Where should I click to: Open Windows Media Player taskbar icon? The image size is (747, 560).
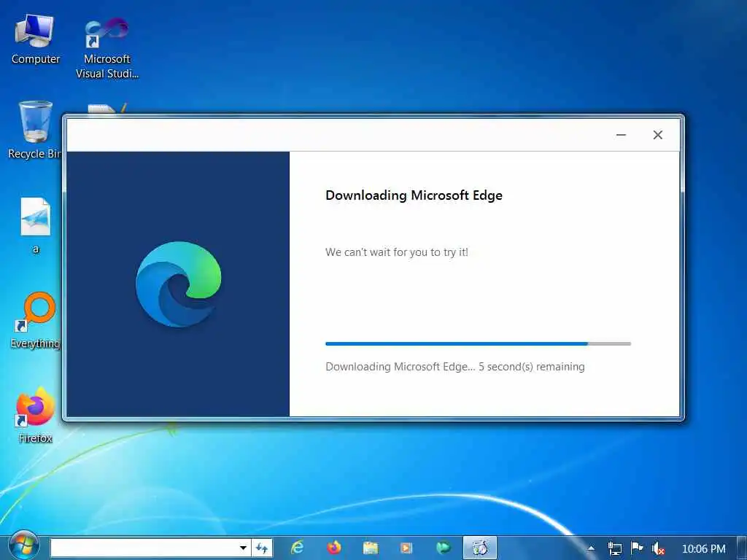(x=406, y=548)
